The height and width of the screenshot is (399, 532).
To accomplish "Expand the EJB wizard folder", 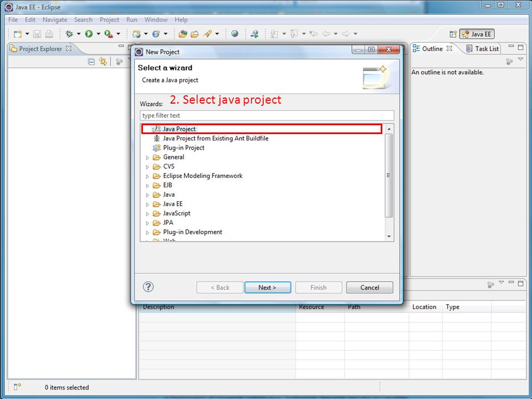I will tap(147, 186).
